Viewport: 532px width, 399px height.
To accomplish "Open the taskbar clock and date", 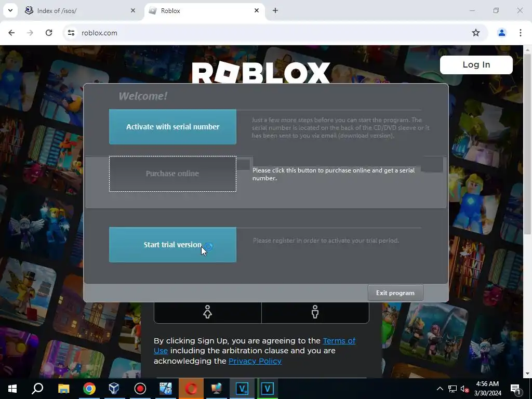I will pyautogui.click(x=487, y=389).
